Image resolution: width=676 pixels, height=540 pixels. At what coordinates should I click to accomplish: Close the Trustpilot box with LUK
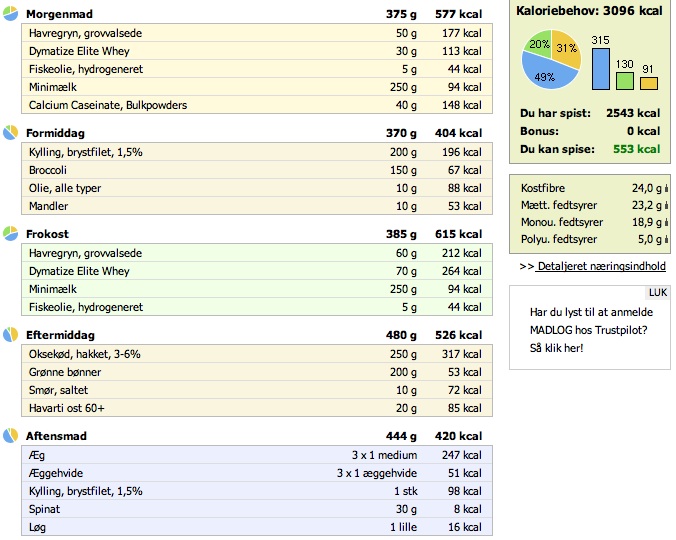coord(657,293)
